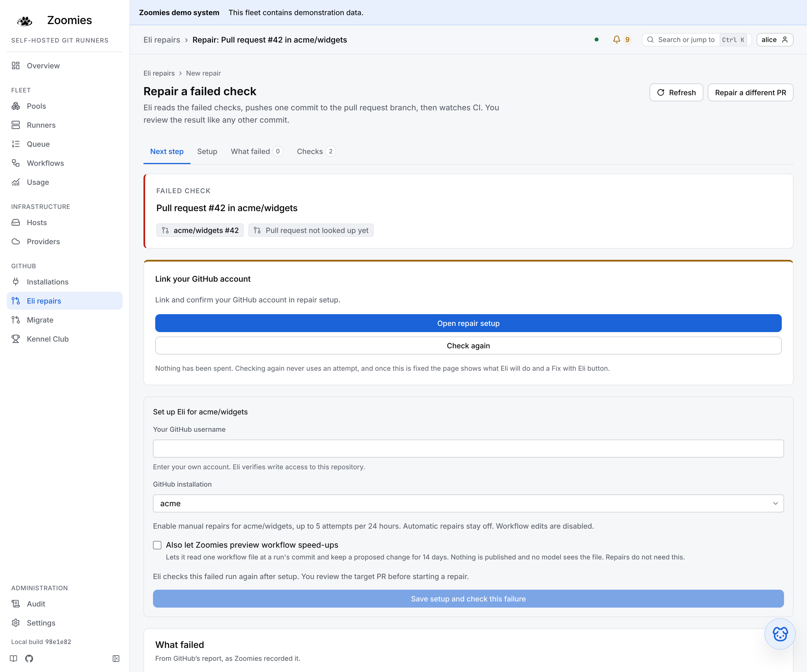Open Settings gear in sidebar

tap(64, 623)
